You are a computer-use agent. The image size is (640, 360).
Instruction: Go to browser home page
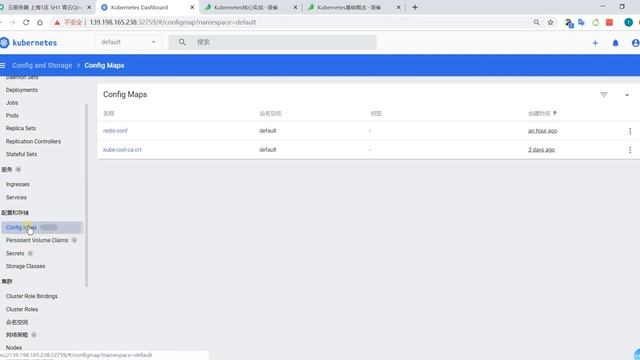(x=40, y=22)
